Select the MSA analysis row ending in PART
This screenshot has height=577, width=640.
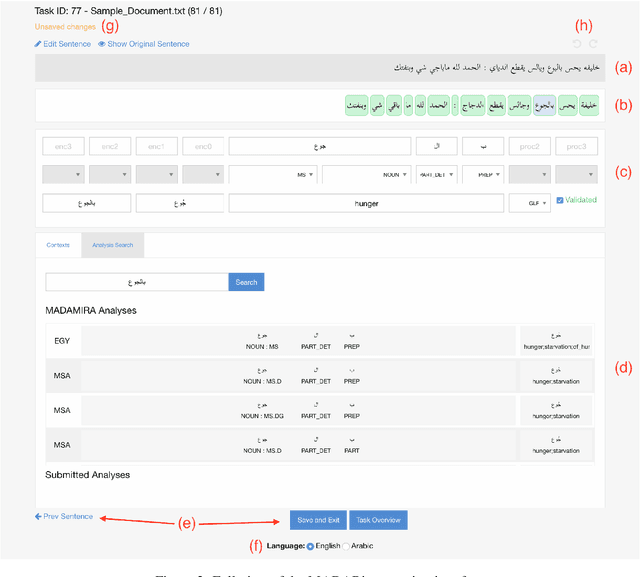320,445
